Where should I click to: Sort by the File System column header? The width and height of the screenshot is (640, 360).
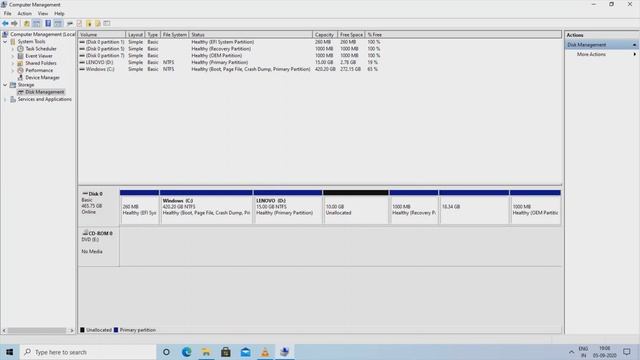pos(175,35)
